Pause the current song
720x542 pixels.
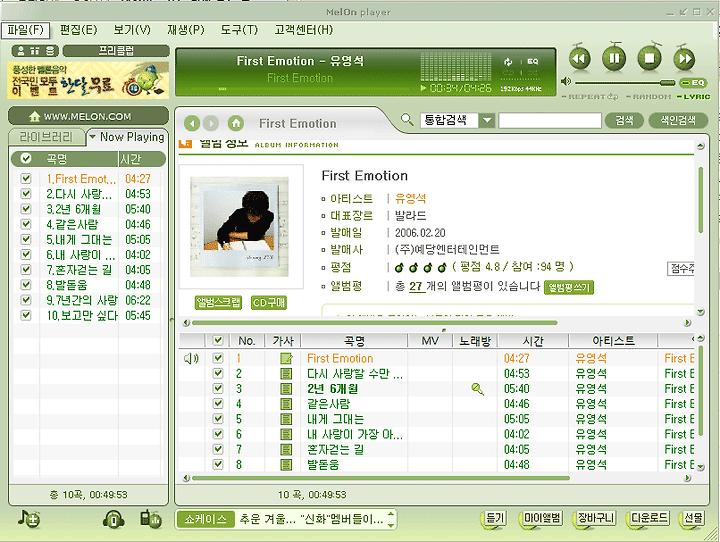pos(614,58)
